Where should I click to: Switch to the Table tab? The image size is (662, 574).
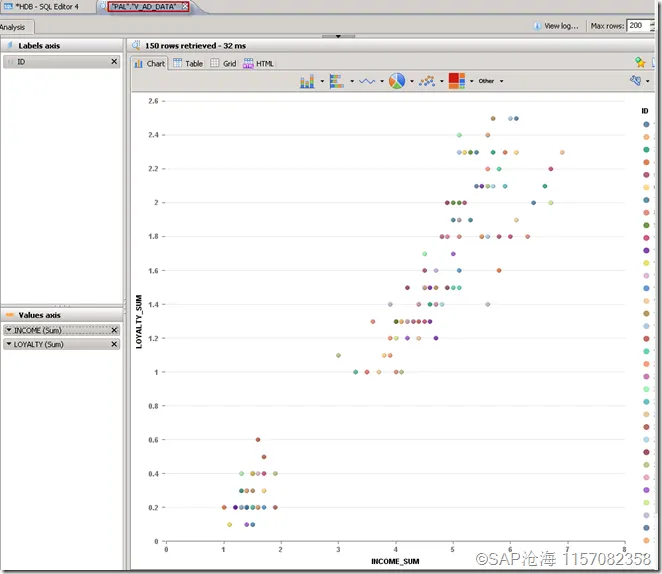tap(188, 64)
